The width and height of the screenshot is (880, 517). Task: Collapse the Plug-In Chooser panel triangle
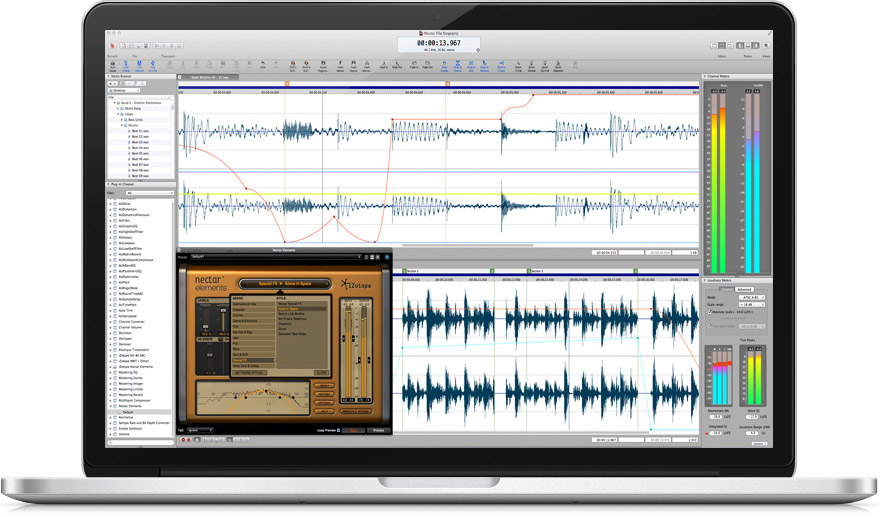(x=108, y=184)
